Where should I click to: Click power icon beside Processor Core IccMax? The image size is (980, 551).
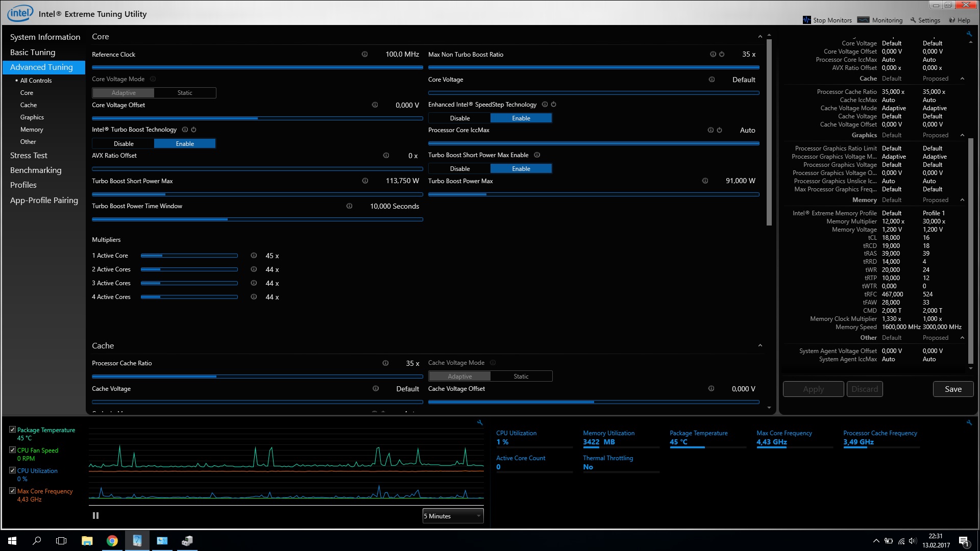[x=719, y=130]
